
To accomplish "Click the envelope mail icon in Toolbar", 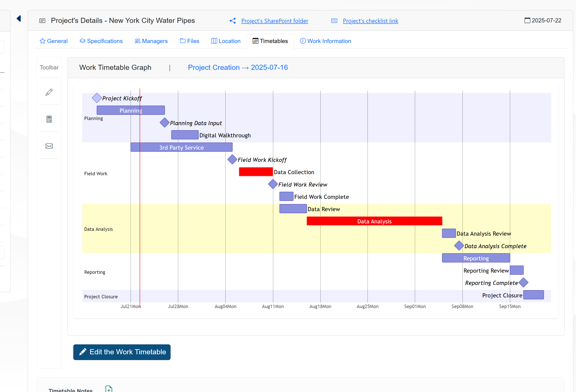I will 49,146.
